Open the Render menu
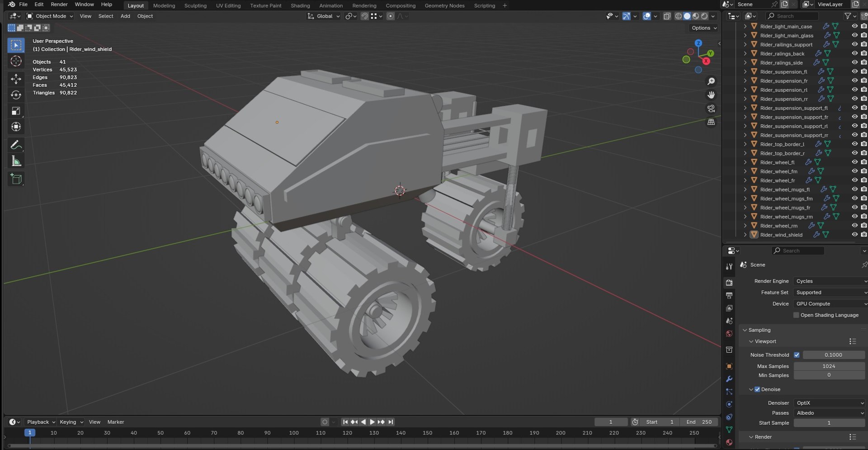The width and height of the screenshot is (868, 450). [59, 5]
